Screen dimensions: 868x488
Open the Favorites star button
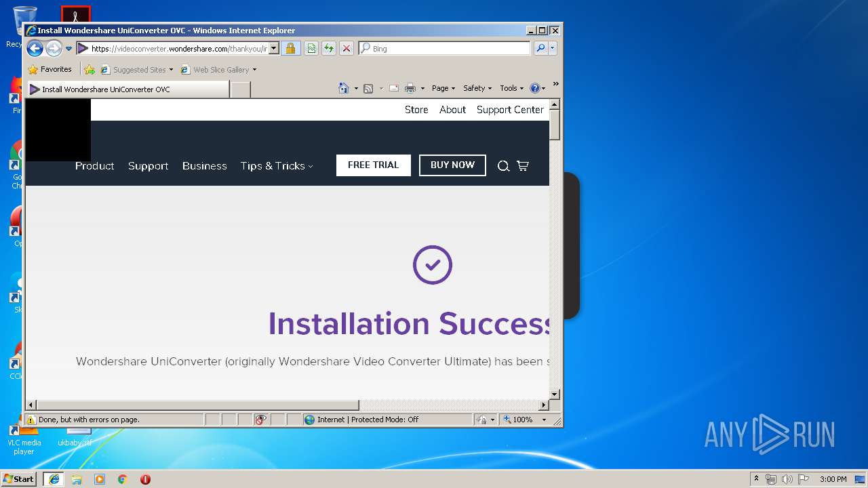click(x=50, y=69)
